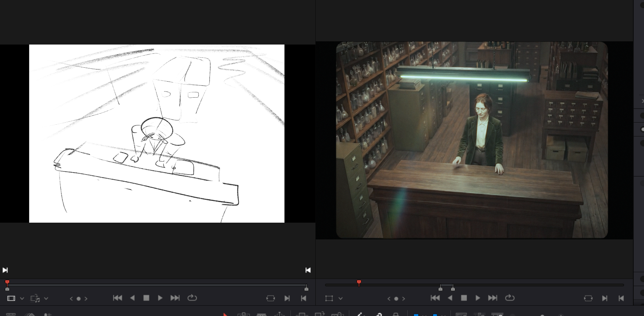
Task: Jump to last frame in timeline viewer
Action: point(493,298)
